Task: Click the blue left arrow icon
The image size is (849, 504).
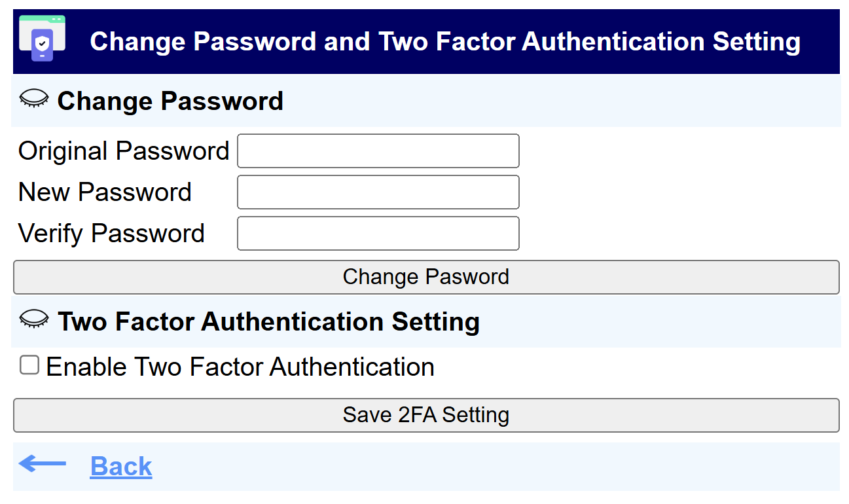Action: point(43,464)
